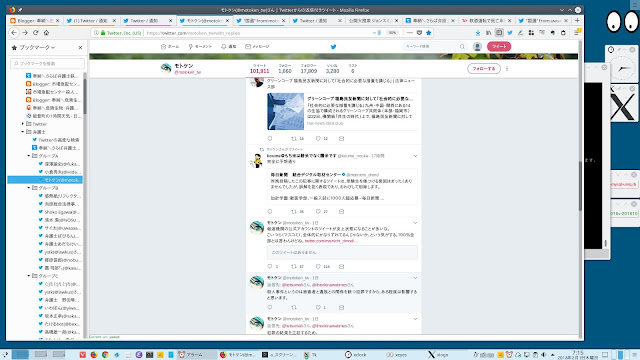The height and width of the screenshot is (360, 640).
Task: Open the more-options dots beside the Follow button
Action: pos(507,69)
